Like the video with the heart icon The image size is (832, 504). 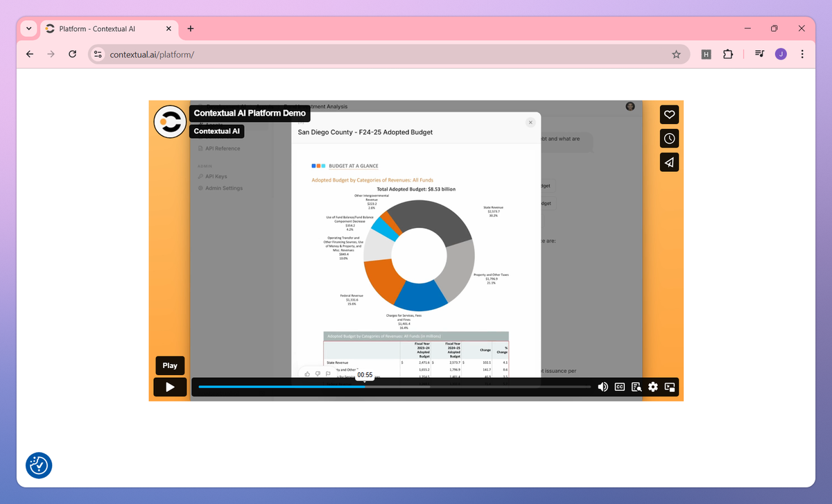(669, 115)
